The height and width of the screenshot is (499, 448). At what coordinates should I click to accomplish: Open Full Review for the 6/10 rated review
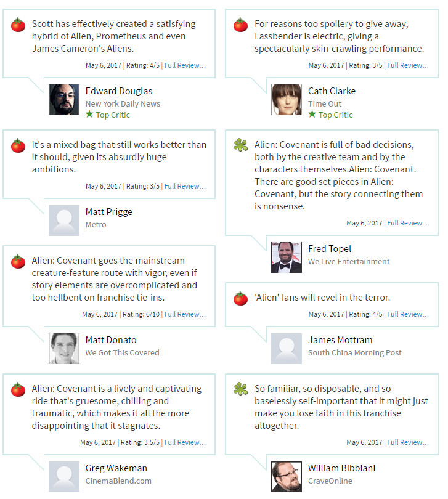[185, 314]
